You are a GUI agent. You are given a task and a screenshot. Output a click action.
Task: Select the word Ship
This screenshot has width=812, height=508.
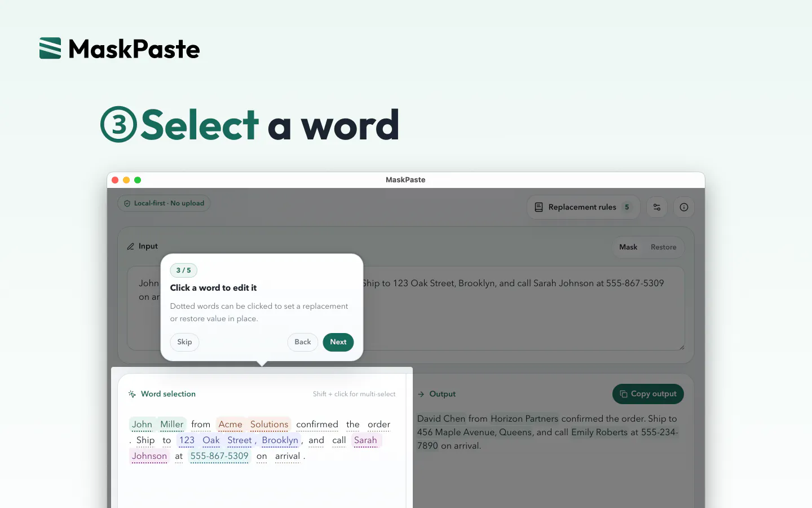145,440
